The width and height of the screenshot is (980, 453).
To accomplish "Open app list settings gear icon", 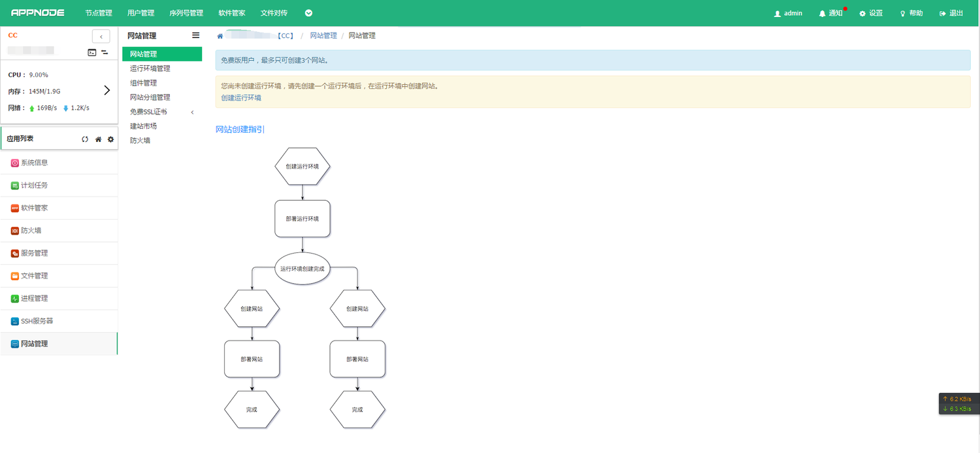I will [x=110, y=139].
